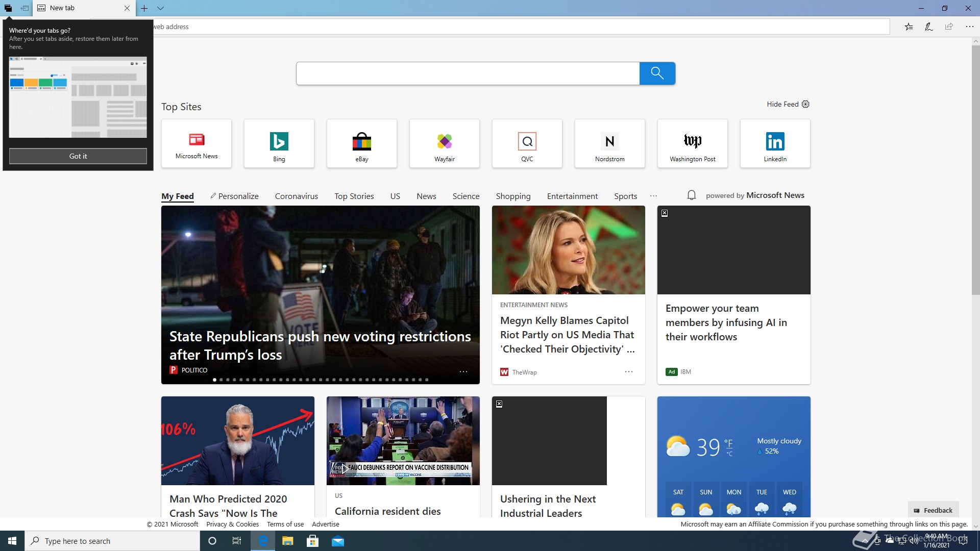The height and width of the screenshot is (551, 980).
Task: Open Wayfair top site tile
Action: [445, 143]
